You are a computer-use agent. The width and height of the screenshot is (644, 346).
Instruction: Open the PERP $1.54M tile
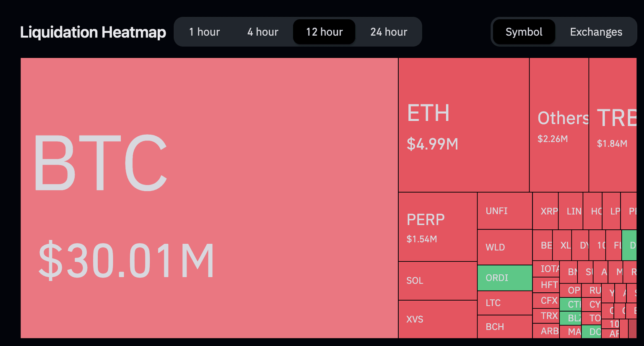437,227
